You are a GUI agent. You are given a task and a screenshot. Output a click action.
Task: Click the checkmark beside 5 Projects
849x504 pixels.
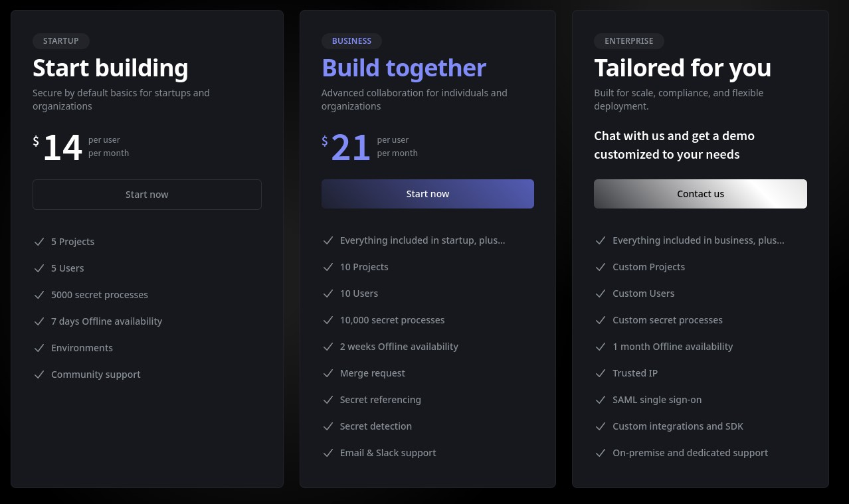[x=39, y=242]
